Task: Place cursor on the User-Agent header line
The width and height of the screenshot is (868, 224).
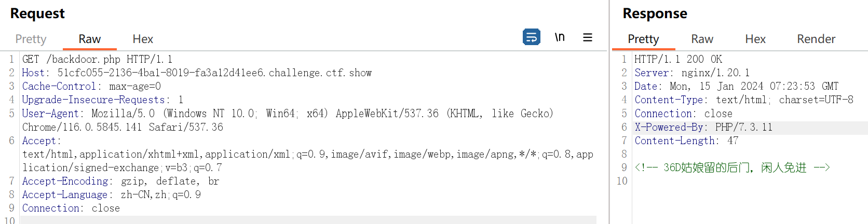Action: (x=287, y=113)
